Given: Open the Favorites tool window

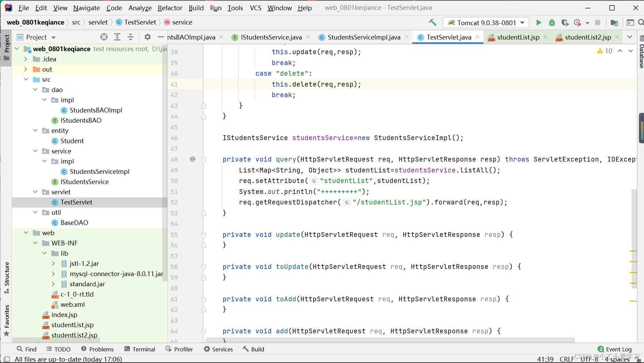Looking at the screenshot, I should pos(6,320).
